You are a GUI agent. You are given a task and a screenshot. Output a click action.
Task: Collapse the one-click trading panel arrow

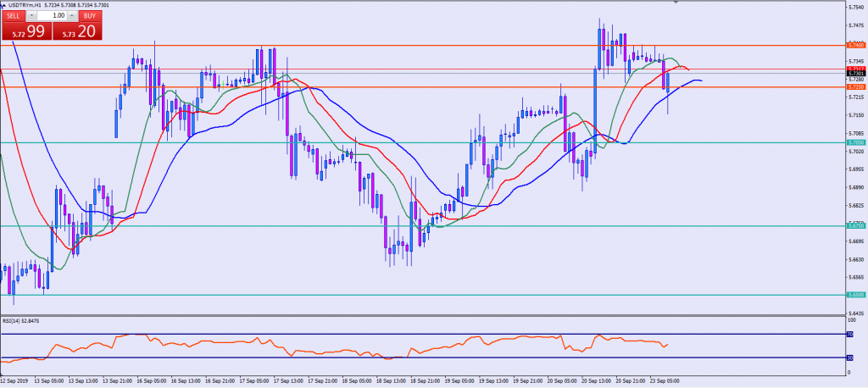coord(3,5)
